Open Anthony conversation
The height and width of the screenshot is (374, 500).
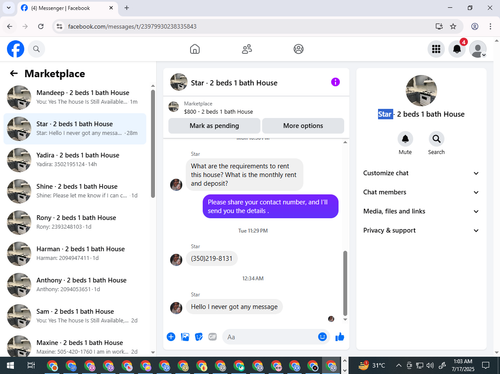(75, 285)
